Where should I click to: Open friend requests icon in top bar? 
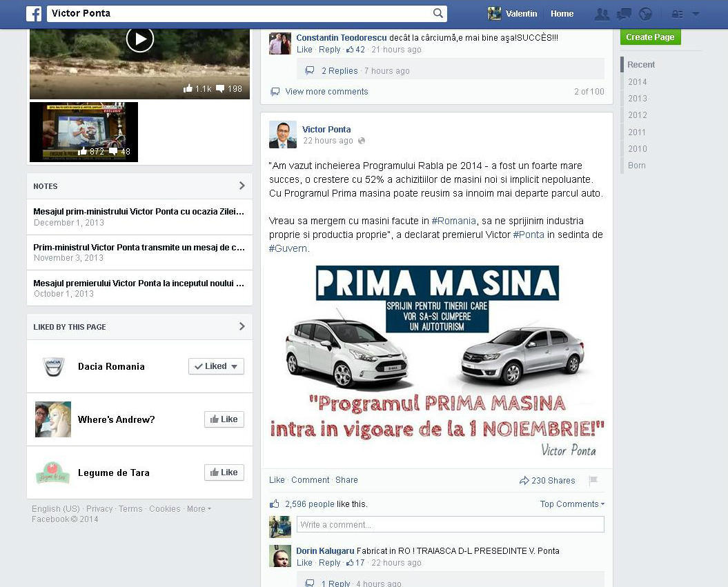pyautogui.click(x=602, y=14)
